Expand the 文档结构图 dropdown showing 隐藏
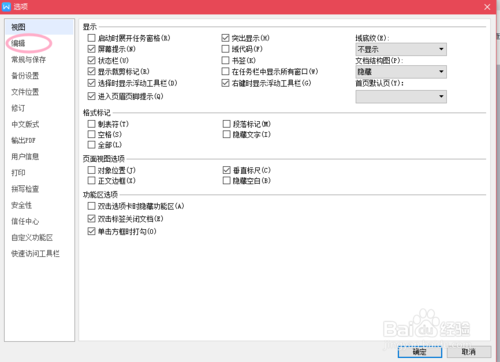The height and width of the screenshot is (362, 500). 401,72
